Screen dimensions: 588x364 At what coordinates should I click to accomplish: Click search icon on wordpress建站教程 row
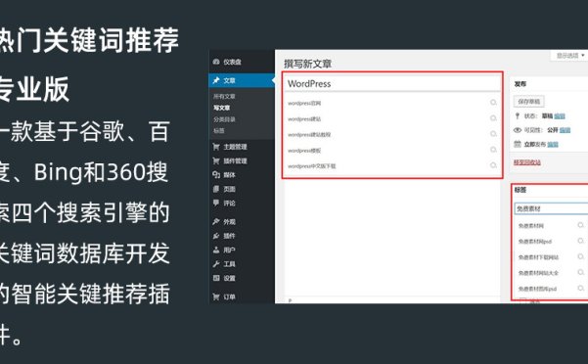pyautogui.click(x=493, y=134)
